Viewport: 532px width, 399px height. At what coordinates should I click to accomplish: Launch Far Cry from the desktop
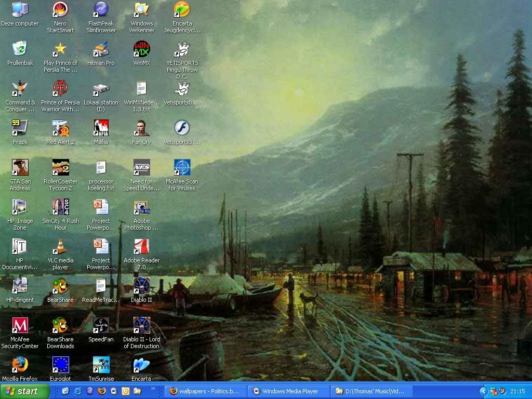point(141,128)
